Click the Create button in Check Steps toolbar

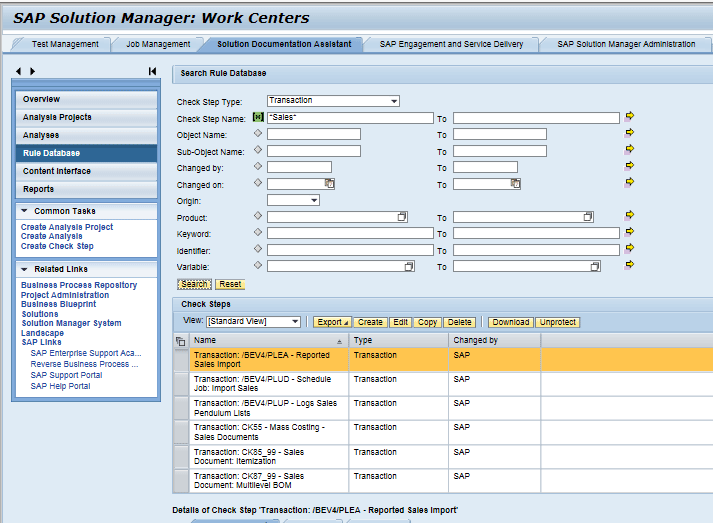click(x=370, y=322)
